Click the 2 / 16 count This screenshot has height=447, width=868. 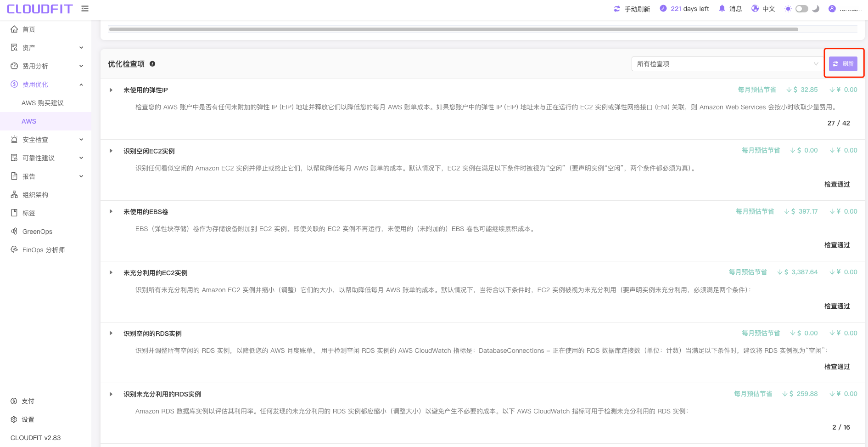tap(841, 427)
